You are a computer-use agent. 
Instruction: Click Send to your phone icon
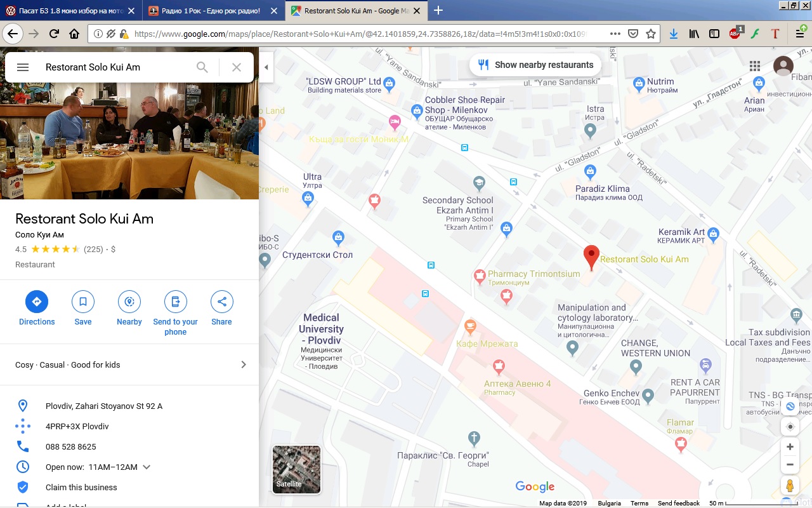176,302
